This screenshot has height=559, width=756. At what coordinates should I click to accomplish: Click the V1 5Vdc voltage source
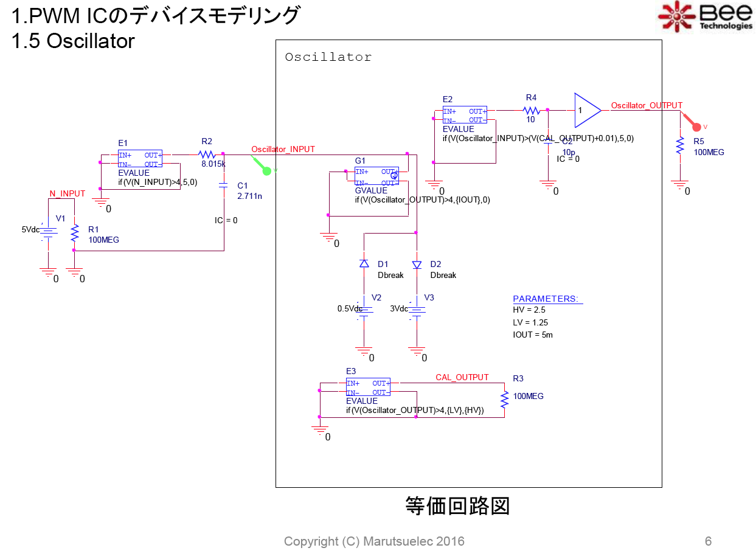point(47,231)
